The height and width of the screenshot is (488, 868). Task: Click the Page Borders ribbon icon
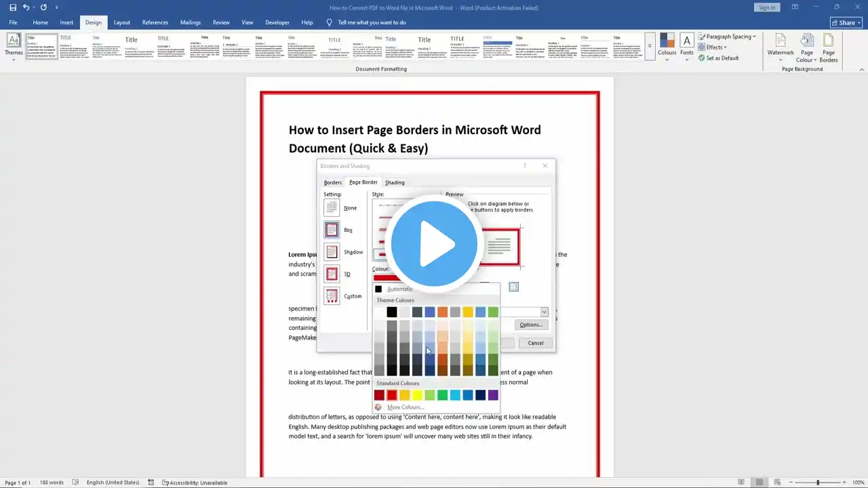click(829, 46)
